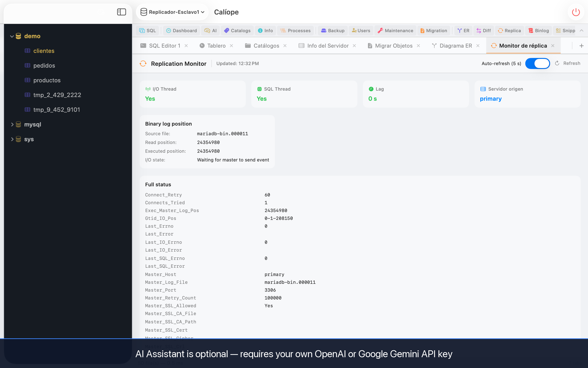Open the Replica toolbar item
588x368 pixels.
pos(509,30)
